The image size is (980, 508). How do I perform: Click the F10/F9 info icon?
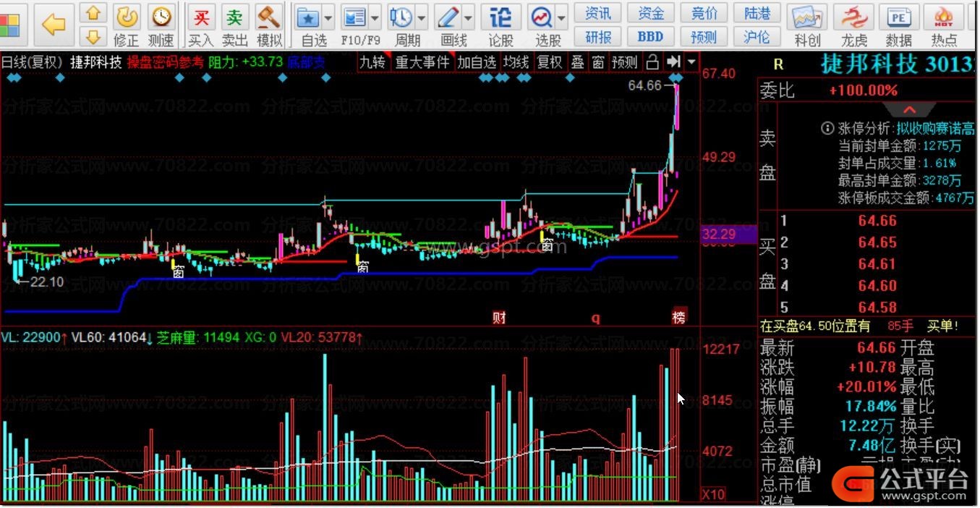[354, 25]
